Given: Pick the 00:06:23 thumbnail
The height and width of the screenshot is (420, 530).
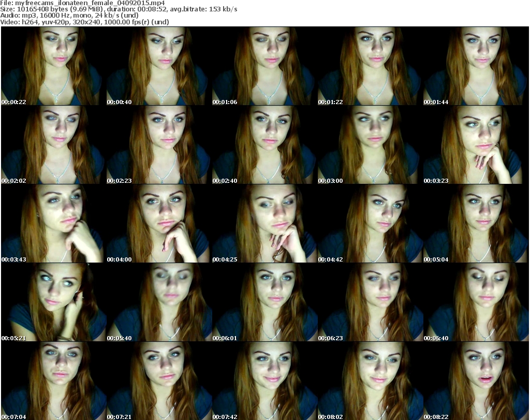Looking at the screenshot, I should (x=370, y=302).
